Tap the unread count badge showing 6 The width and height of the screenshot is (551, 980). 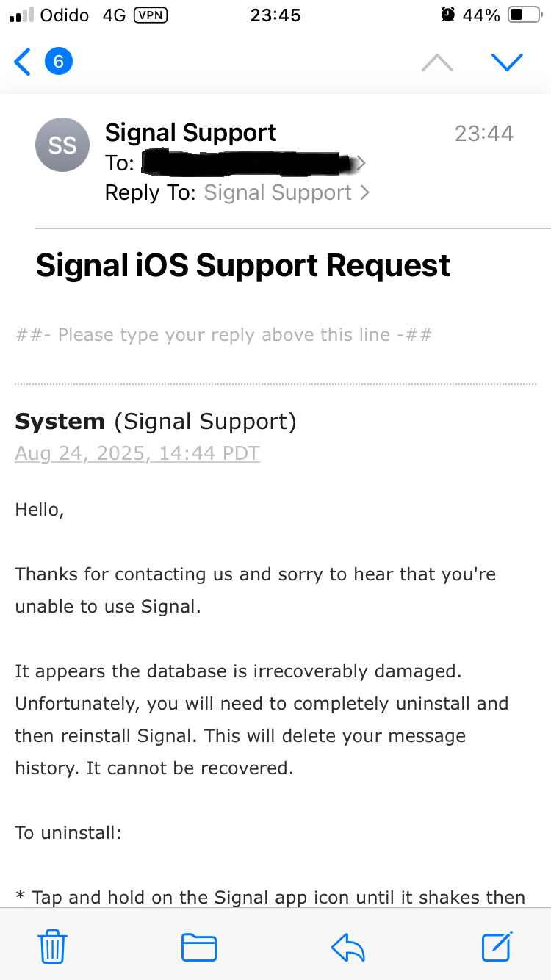pos(59,62)
